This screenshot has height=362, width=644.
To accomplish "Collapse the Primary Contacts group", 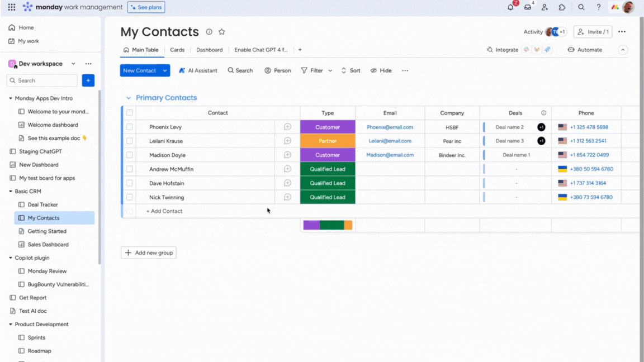I will coord(129,98).
